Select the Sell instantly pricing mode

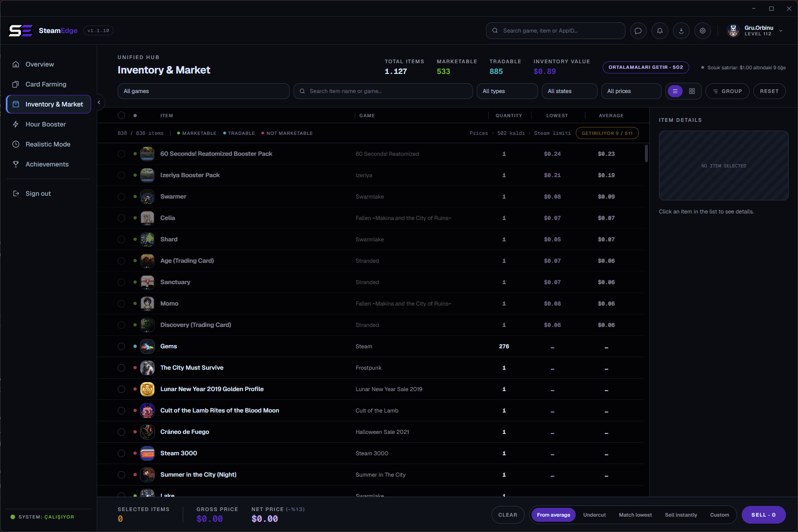(681, 515)
